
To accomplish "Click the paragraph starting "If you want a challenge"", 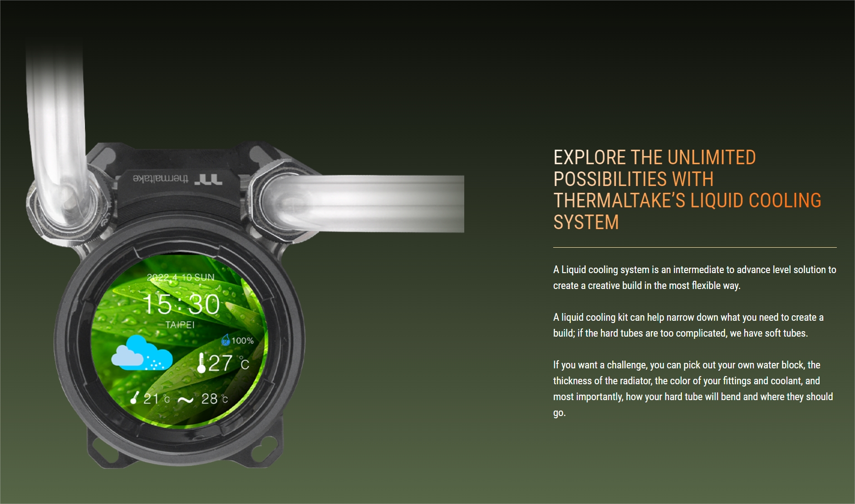I will tap(693, 389).
